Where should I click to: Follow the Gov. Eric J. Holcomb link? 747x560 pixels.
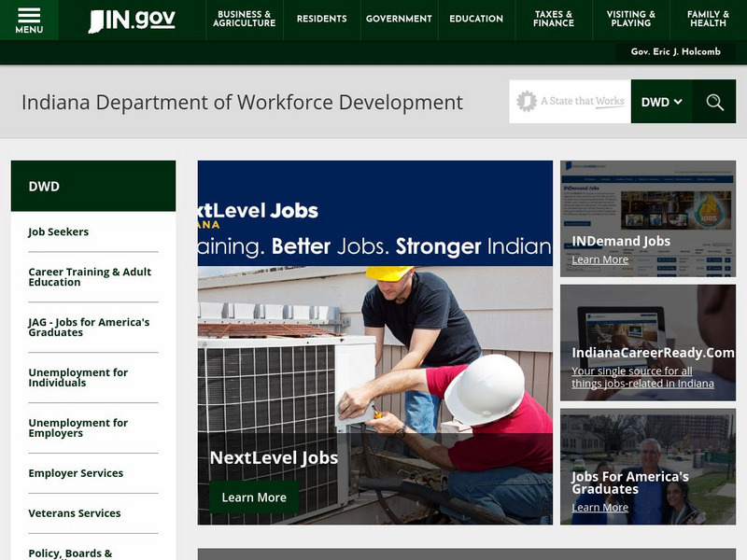click(x=675, y=52)
